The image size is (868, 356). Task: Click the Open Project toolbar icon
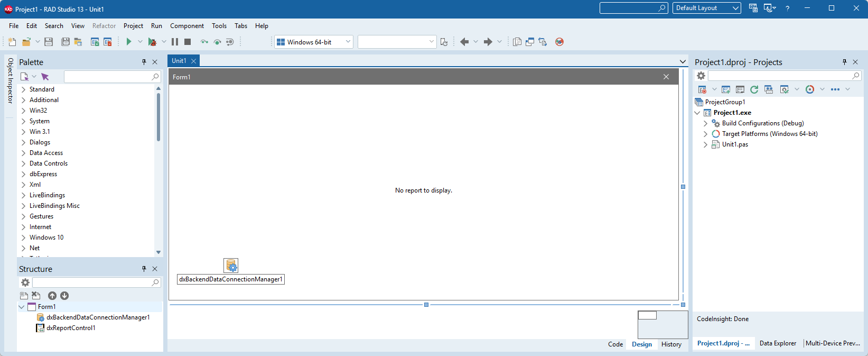point(78,42)
